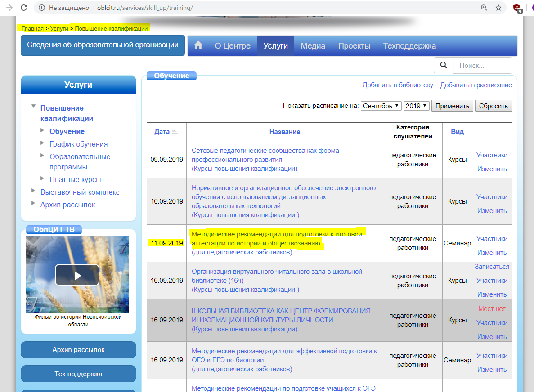
Task: Click into the Поиск search field
Action: pos(482,66)
